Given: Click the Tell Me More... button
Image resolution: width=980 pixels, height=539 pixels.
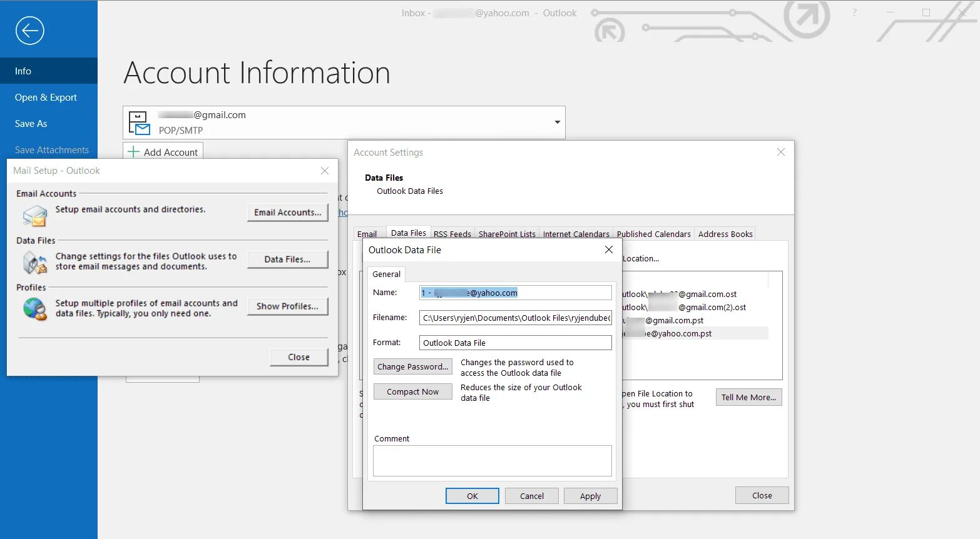Looking at the screenshot, I should tap(748, 397).
